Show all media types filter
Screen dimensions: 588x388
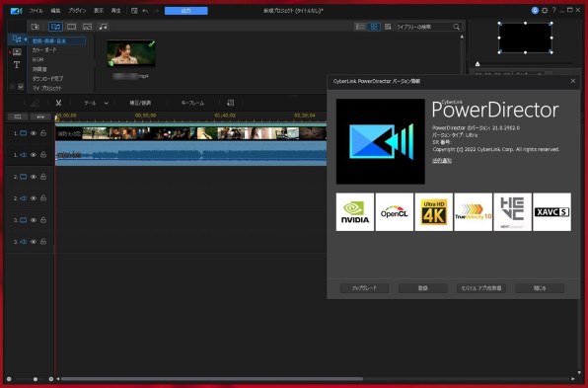(55, 27)
